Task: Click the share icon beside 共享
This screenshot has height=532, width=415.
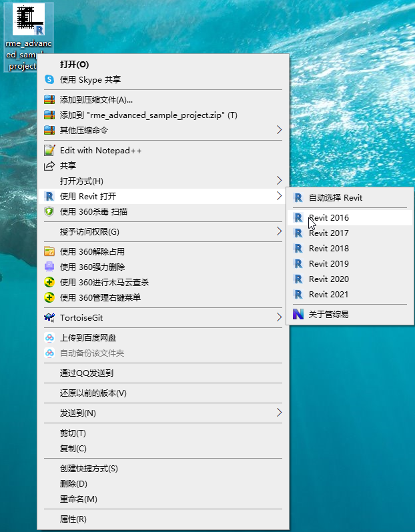Action: tap(49, 165)
